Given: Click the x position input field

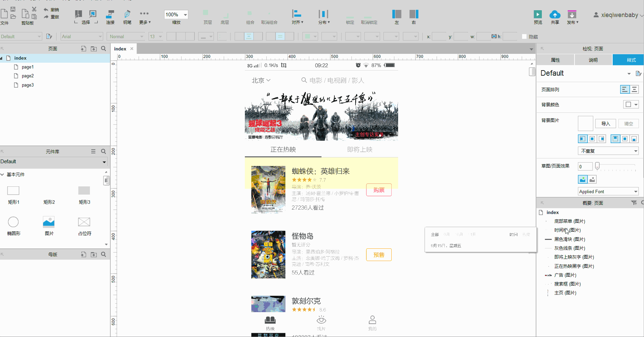Looking at the screenshot, I should tap(439, 36).
